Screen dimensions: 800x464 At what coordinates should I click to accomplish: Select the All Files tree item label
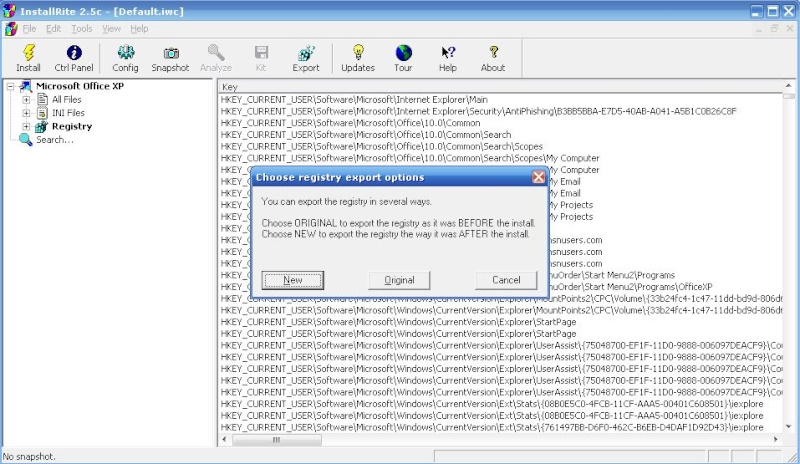pyautogui.click(x=67, y=100)
